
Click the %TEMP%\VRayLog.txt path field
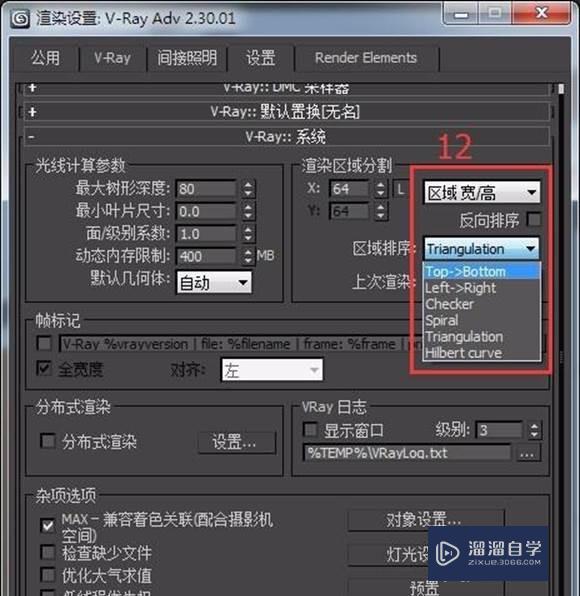407,453
